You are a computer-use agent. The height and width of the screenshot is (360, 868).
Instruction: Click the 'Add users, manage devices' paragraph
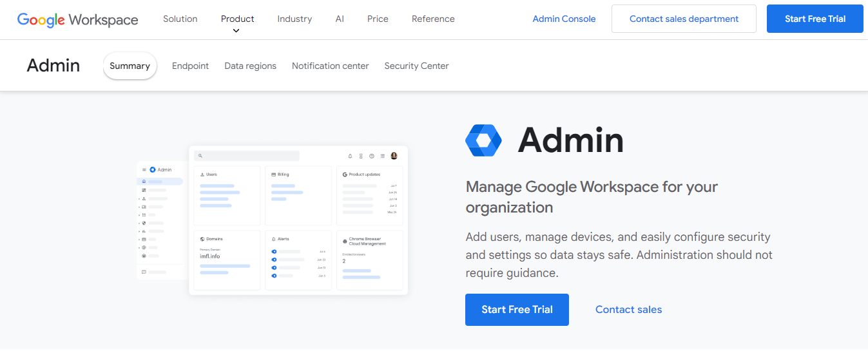pos(619,255)
